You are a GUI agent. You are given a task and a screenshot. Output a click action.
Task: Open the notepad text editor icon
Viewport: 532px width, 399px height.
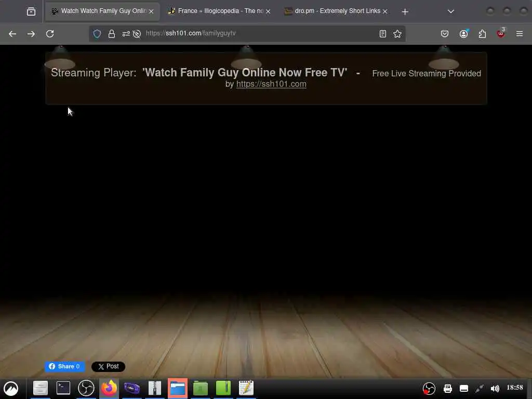point(246,388)
